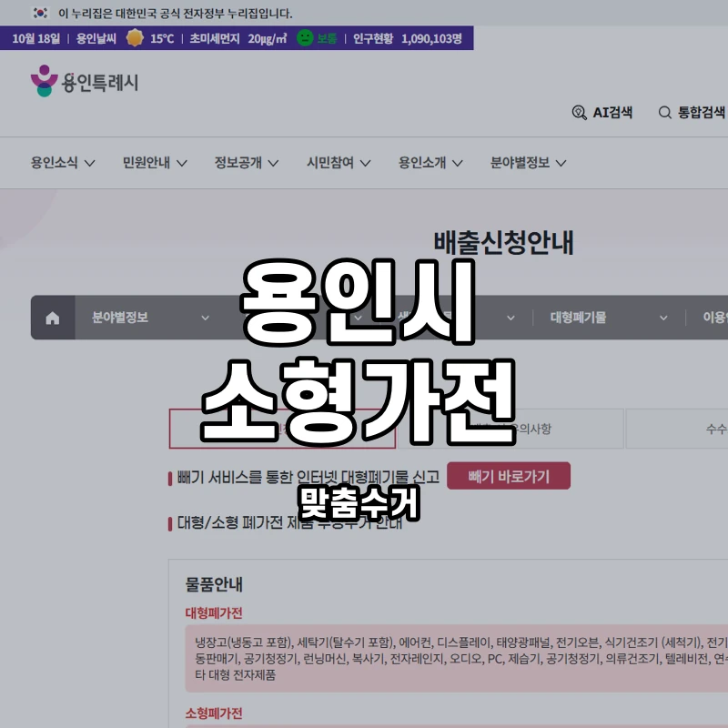Screen dimensions: 728x728
Task: Open the breadcrumb dropdown left of 대형폐기물
Action: tap(457, 318)
